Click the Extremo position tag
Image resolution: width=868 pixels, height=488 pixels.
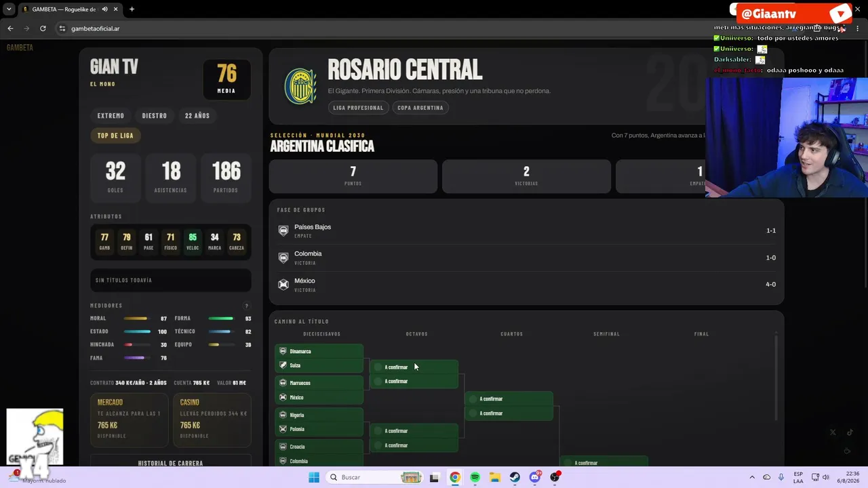click(x=111, y=116)
